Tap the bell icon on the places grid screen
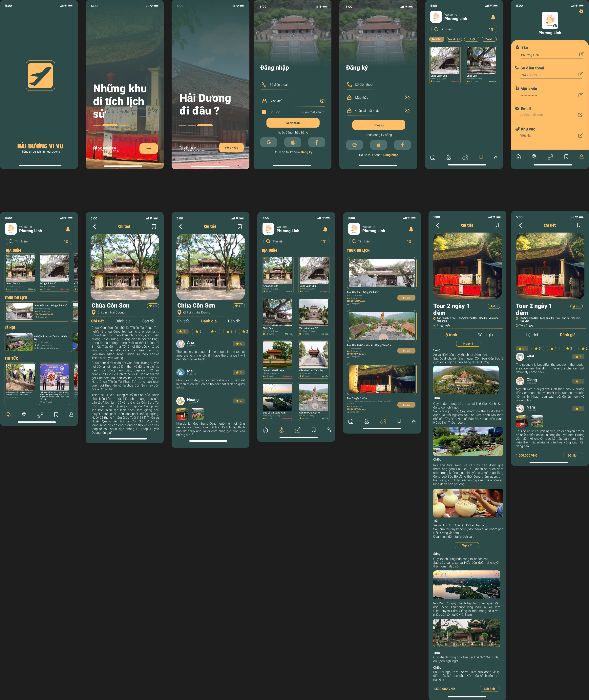This screenshot has height=700, width=589. pyautogui.click(x=325, y=229)
